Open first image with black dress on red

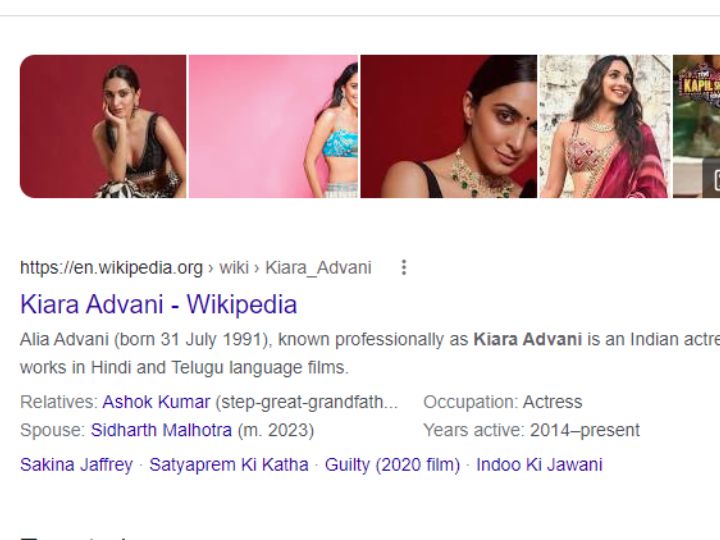click(103, 126)
